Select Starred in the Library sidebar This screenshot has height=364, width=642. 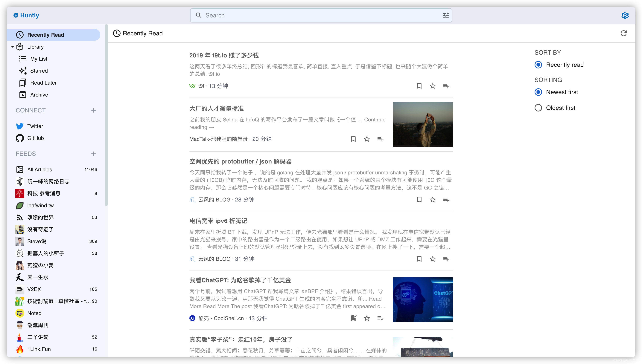(x=39, y=71)
